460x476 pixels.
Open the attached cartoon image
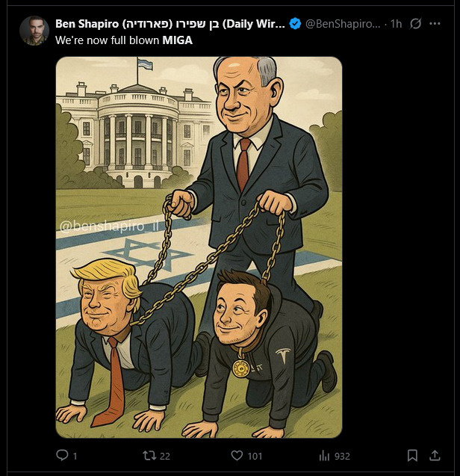pos(199,247)
